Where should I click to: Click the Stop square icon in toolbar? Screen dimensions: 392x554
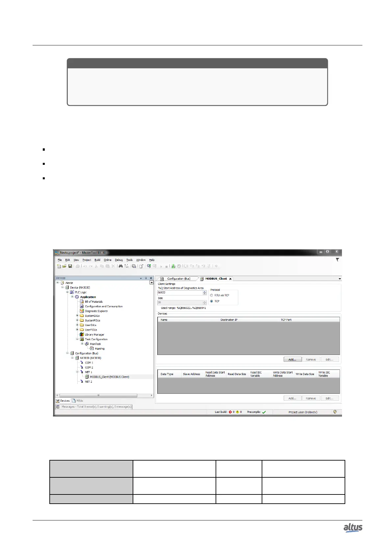coord(167,266)
